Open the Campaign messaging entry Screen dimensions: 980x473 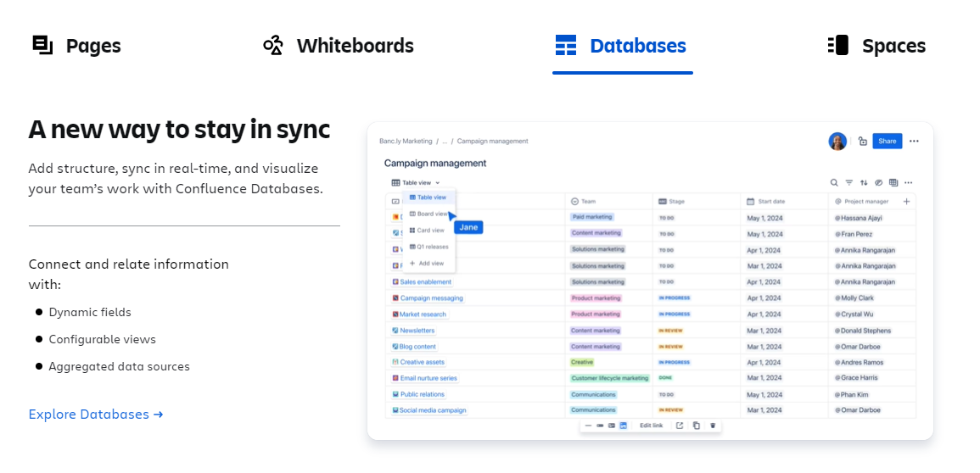[431, 298]
